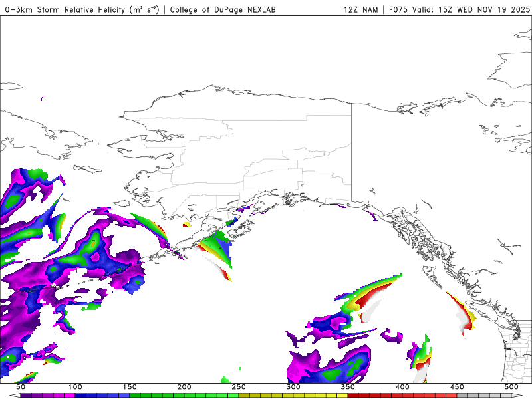Viewport: 532px width, 399px height.
Task: Click the '400' color scale label
Action: click(x=402, y=387)
